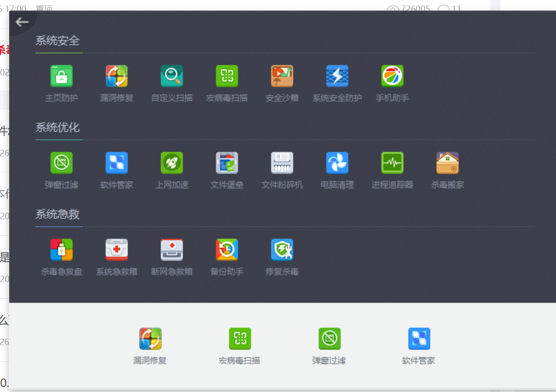Screen dimensions: 556x392
Task: Open 文件堡垒 file fortress tool
Action: [x=227, y=163]
